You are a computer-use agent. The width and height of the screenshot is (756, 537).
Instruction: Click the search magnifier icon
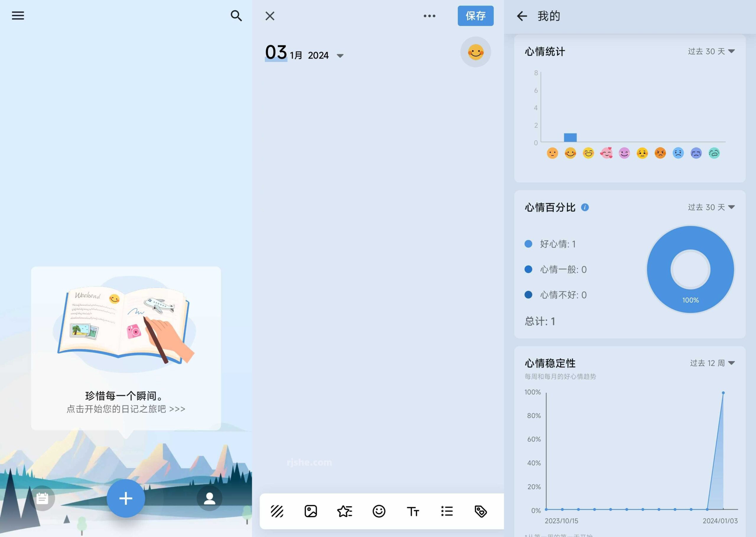[236, 16]
